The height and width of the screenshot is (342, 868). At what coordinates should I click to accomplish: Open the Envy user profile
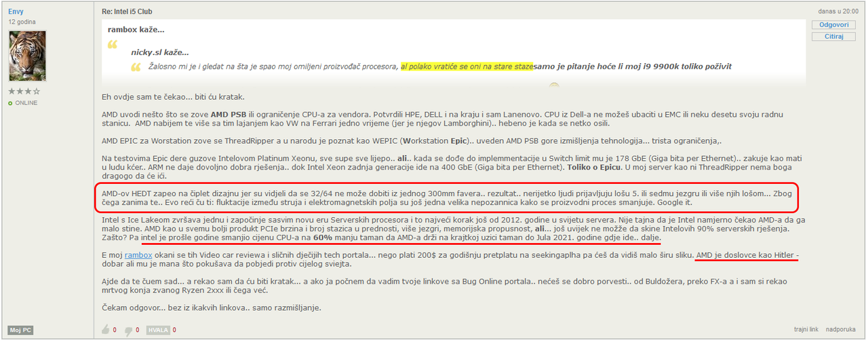(x=16, y=12)
